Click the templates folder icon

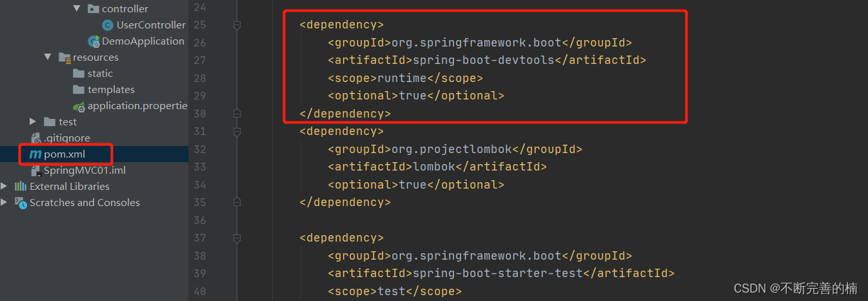tap(79, 90)
